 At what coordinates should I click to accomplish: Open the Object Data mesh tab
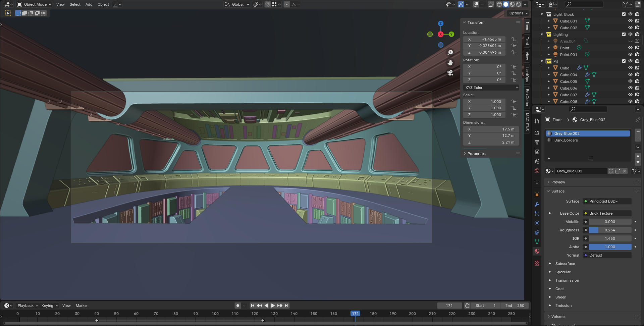[537, 242]
